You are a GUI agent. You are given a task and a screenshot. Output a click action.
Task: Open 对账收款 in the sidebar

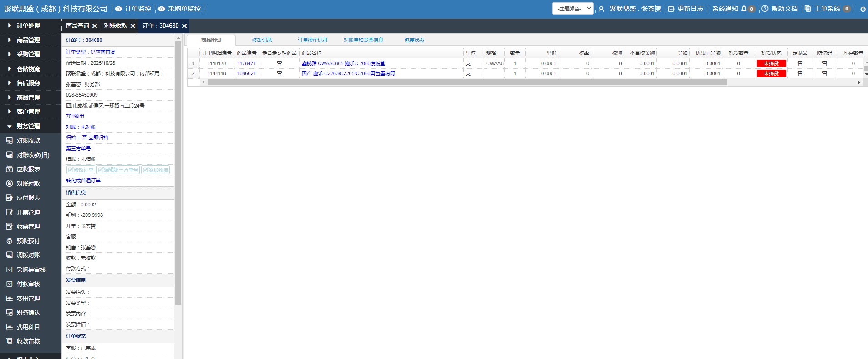[x=28, y=140]
